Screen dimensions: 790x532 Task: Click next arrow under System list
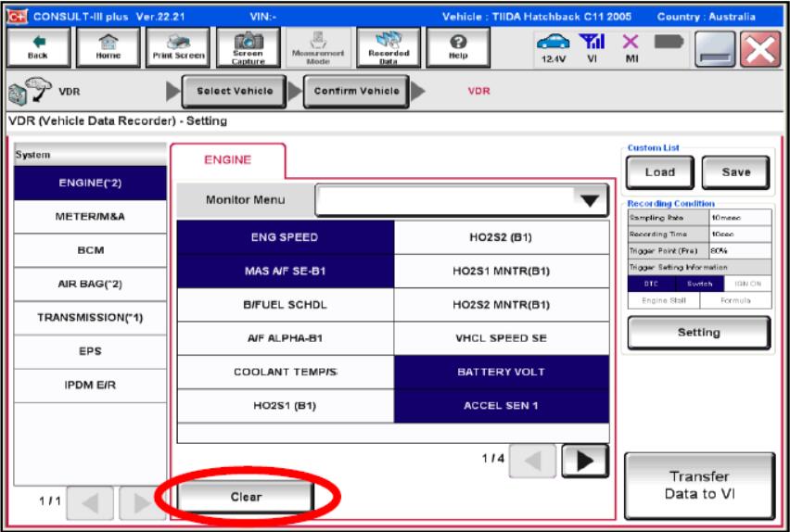(x=143, y=502)
